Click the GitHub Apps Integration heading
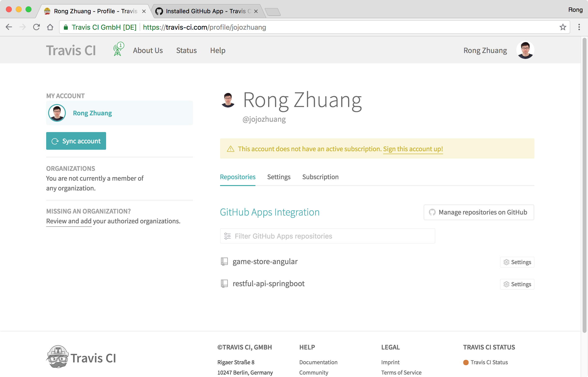588x377 pixels. (270, 212)
